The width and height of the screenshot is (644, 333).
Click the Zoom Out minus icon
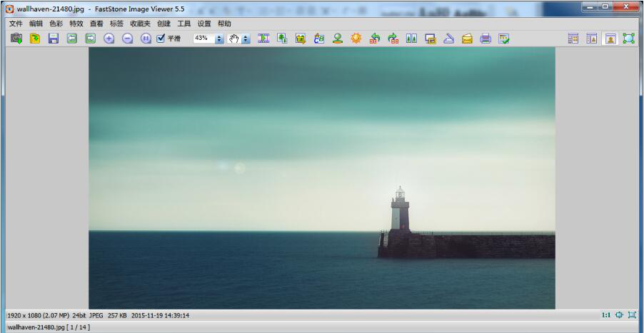coord(128,39)
